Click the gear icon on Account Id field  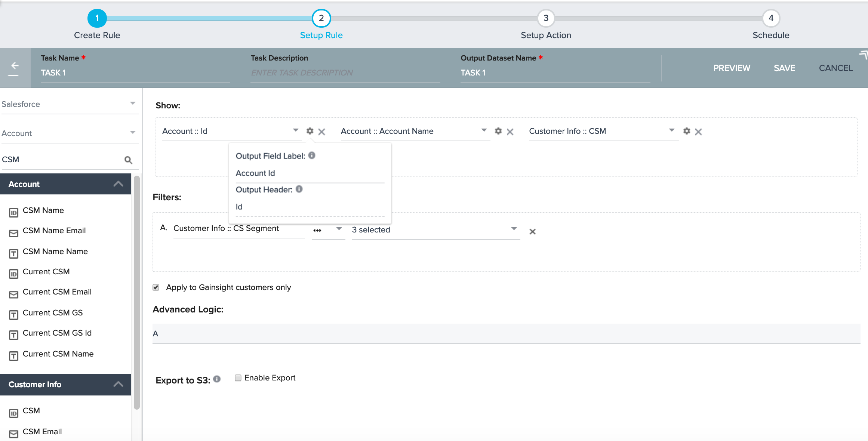click(310, 131)
